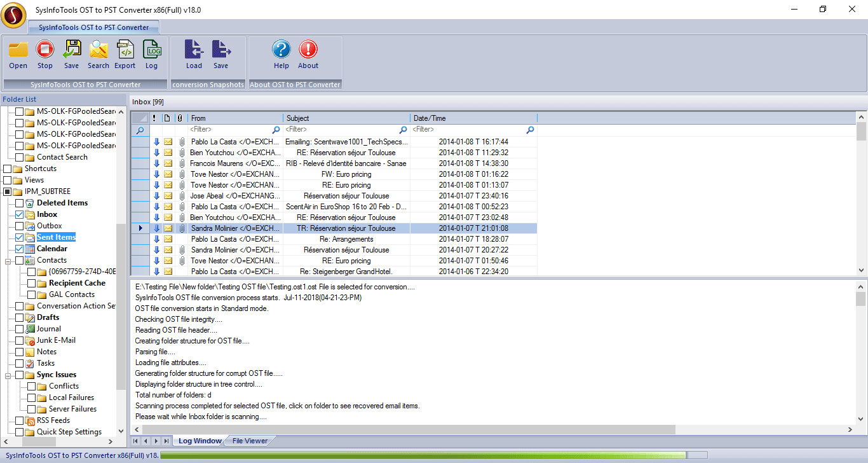868x463 pixels.
Task: Select the SysInfoTools OST to PST Converter ribbon tab
Action: point(94,27)
